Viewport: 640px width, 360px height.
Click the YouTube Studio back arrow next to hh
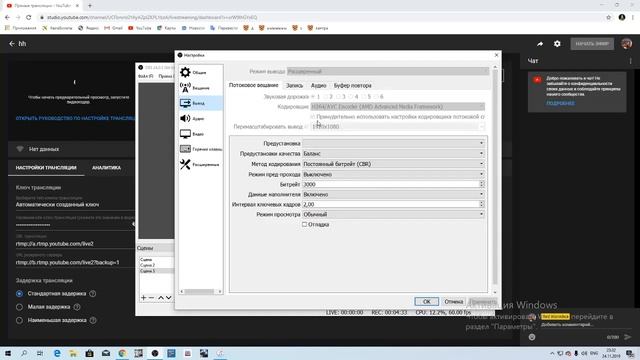(12, 44)
